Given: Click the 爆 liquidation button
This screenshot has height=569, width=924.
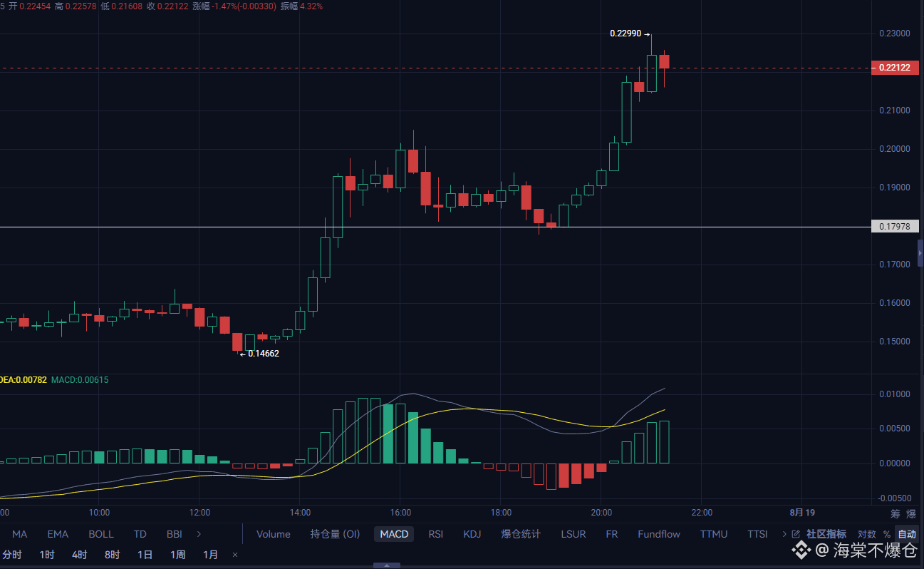Looking at the screenshot, I should point(911,513).
